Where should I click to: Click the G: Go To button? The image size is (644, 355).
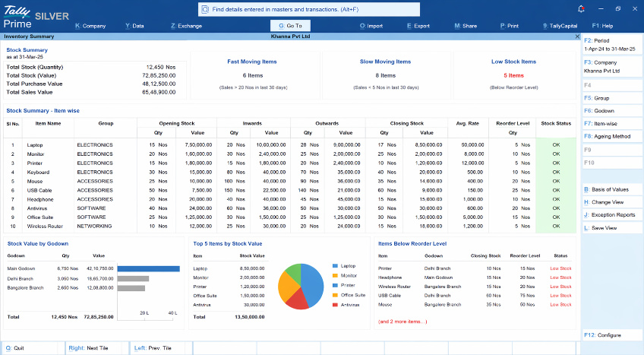290,26
